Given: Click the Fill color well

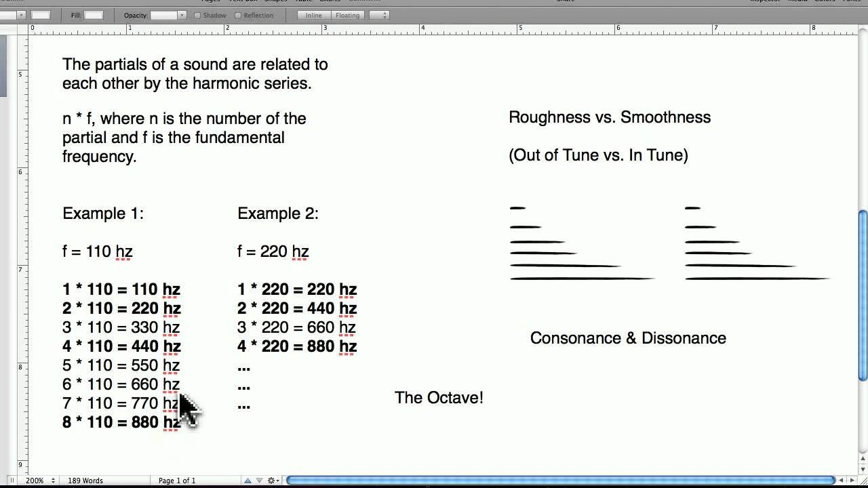Looking at the screenshot, I should point(94,15).
